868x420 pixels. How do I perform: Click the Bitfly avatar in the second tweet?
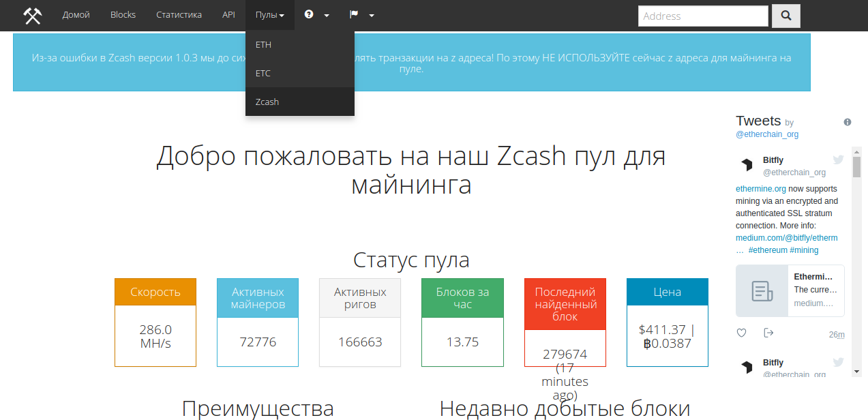[747, 367]
